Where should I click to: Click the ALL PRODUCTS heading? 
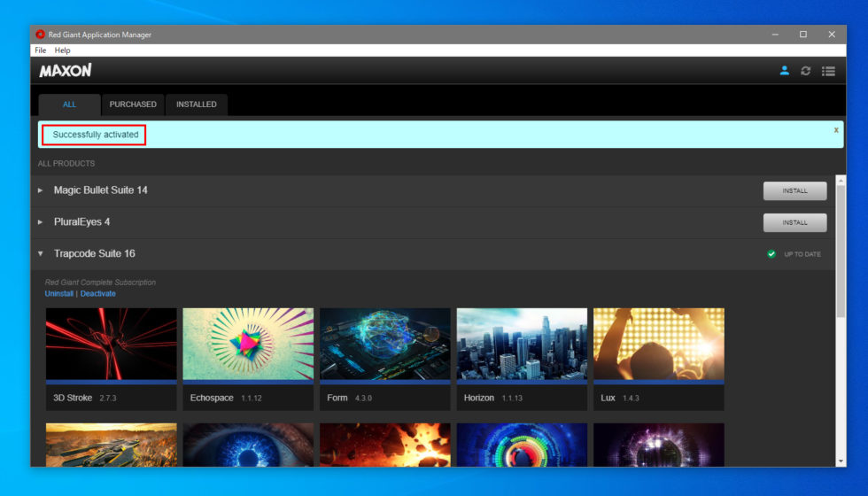tap(66, 163)
